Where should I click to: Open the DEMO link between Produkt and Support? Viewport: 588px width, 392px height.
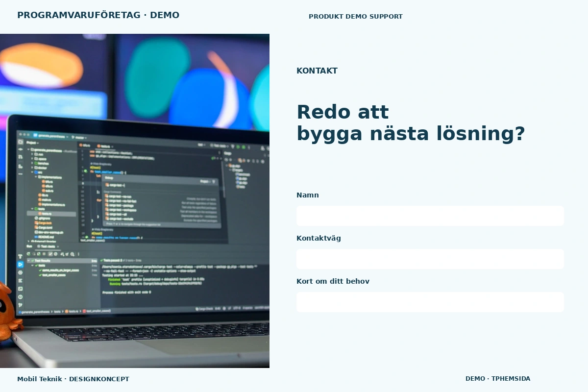(x=356, y=17)
